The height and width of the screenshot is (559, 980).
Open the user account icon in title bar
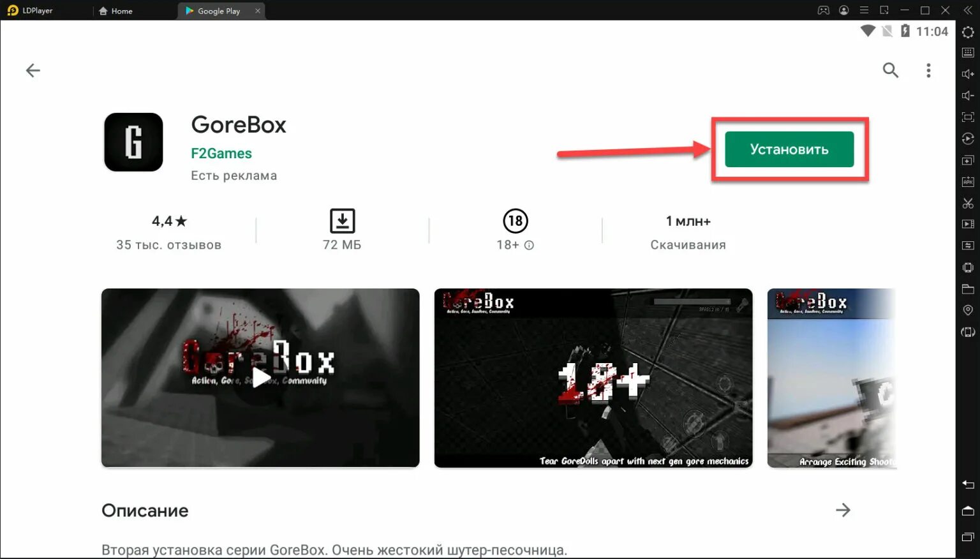(844, 10)
